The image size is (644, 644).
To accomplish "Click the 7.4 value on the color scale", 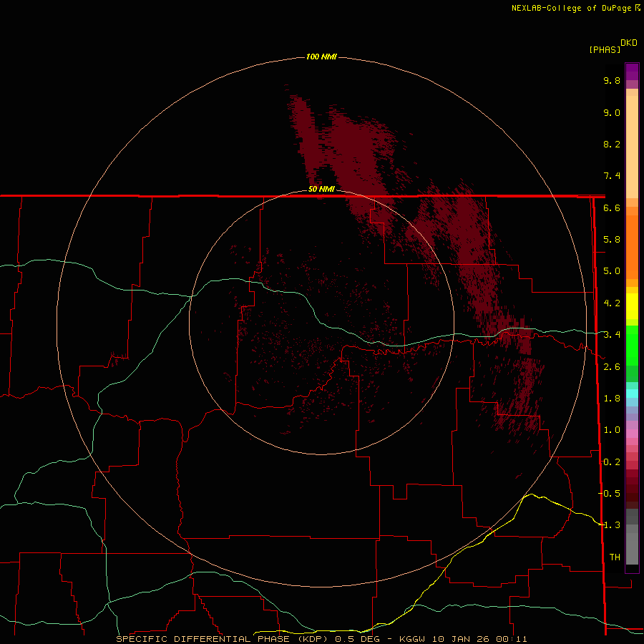I will pyautogui.click(x=612, y=176).
